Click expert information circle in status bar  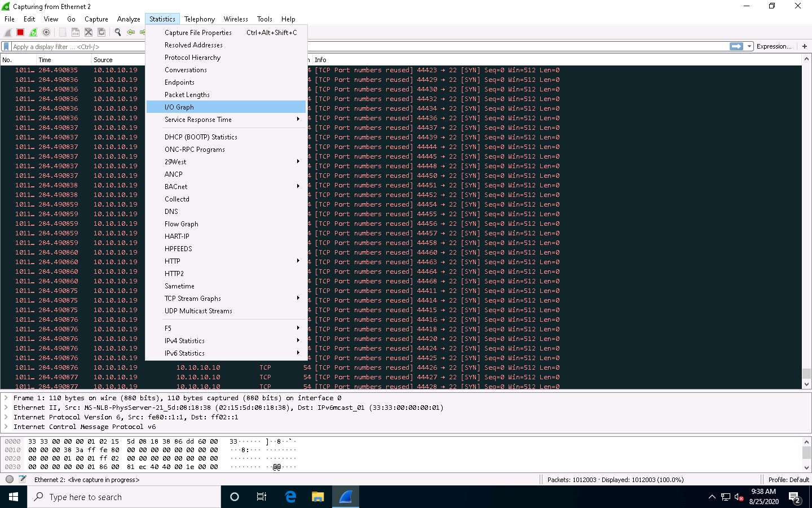click(x=10, y=479)
